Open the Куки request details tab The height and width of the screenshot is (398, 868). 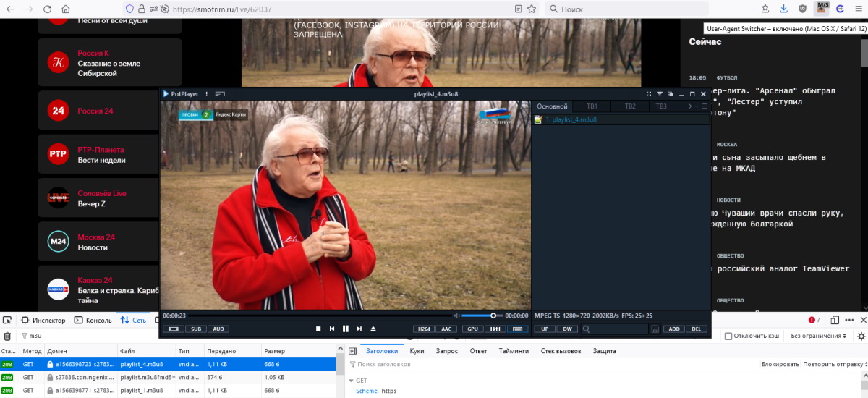pyautogui.click(x=417, y=350)
